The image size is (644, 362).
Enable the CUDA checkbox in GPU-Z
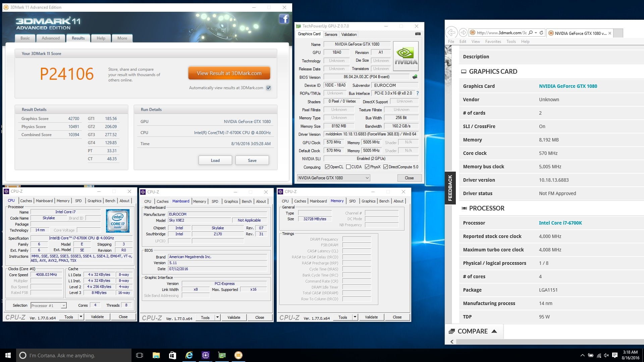click(348, 167)
